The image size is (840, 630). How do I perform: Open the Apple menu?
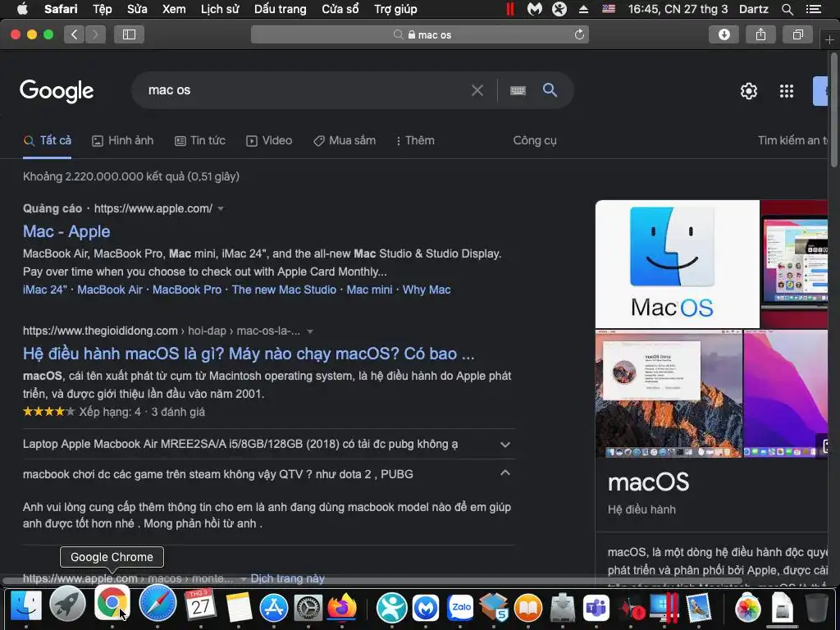[x=22, y=9]
